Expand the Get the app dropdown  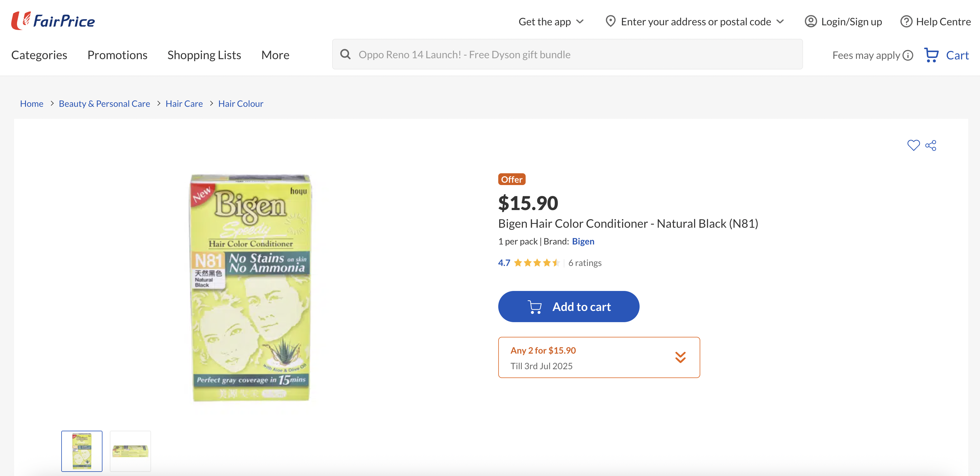click(551, 22)
